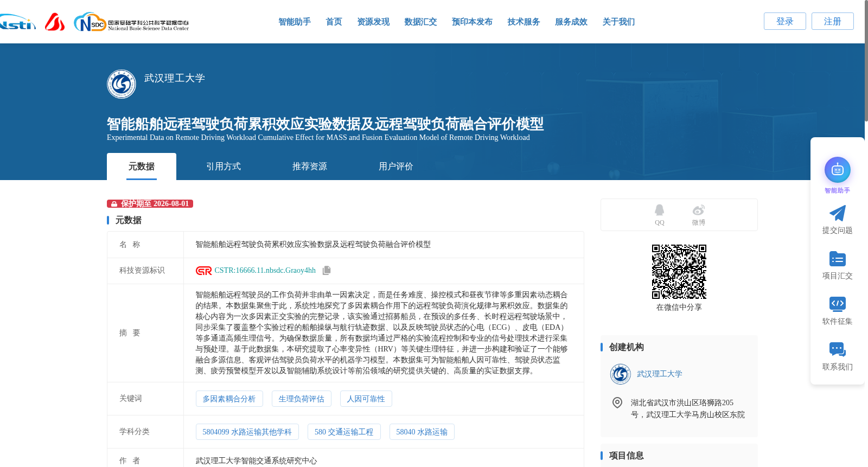The image size is (868, 467).
Task: Open the 智能助手 robot icon in sidebar
Action: [837, 170]
